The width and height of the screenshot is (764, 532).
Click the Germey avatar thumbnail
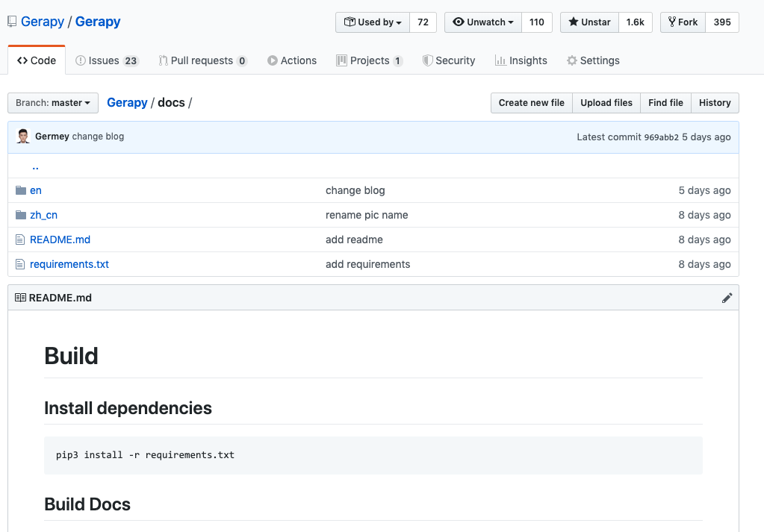(23, 137)
